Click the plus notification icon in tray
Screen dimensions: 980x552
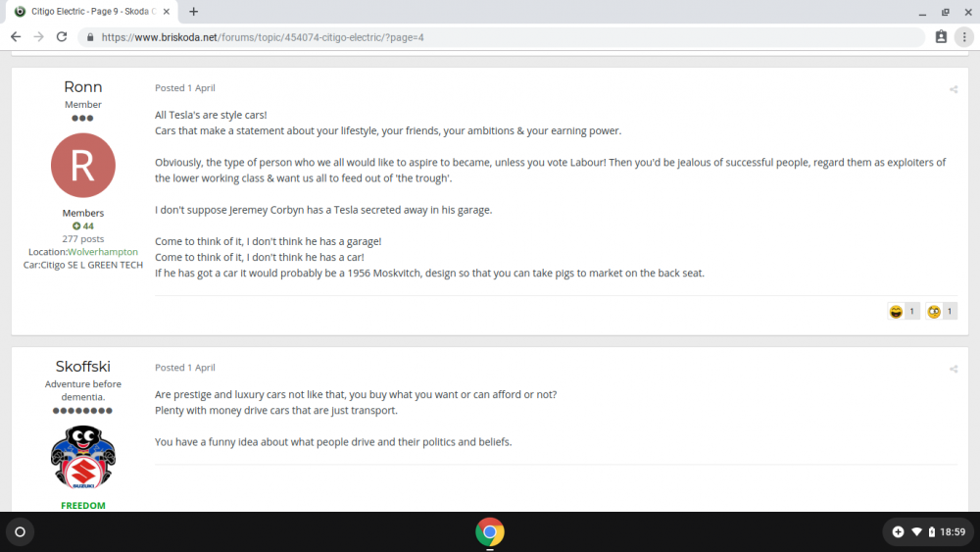pos(898,532)
